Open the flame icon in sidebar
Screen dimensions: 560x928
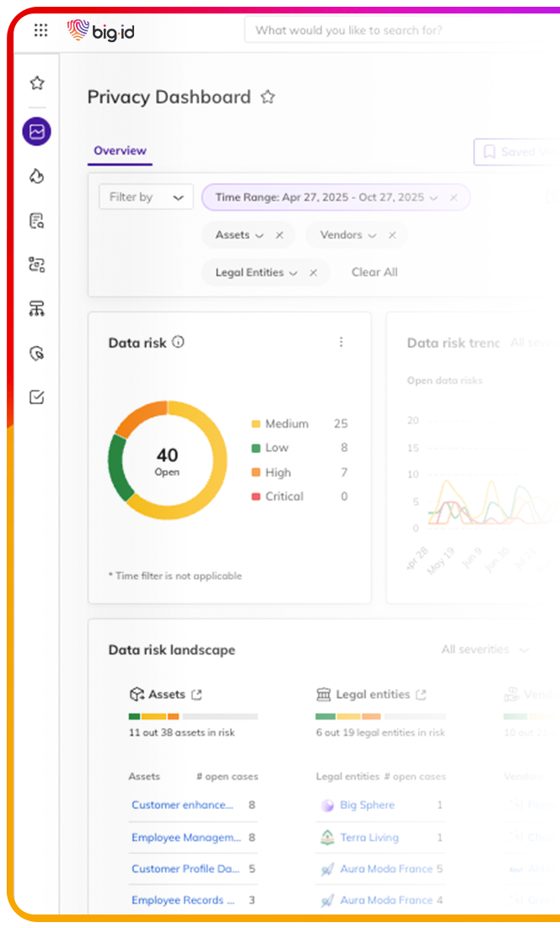point(36,175)
